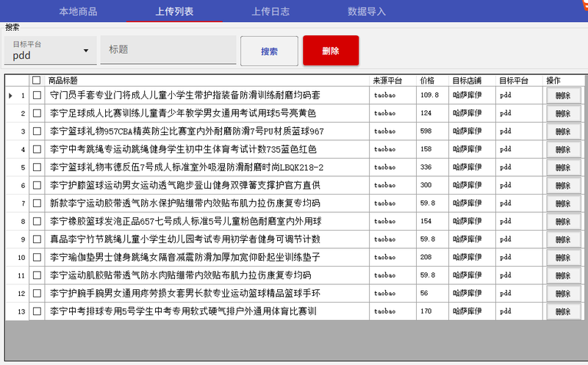
Task: Click the red 删除 button
Action: coord(331,51)
